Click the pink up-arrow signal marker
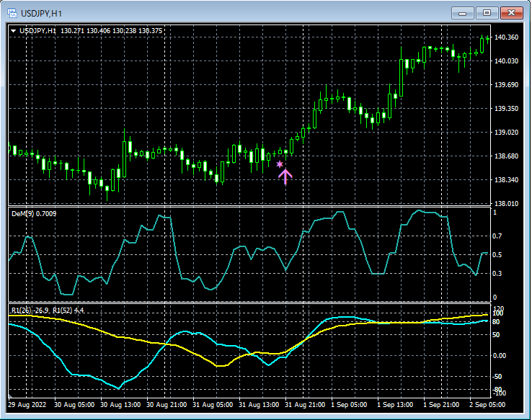532x420 pixels. [285, 177]
